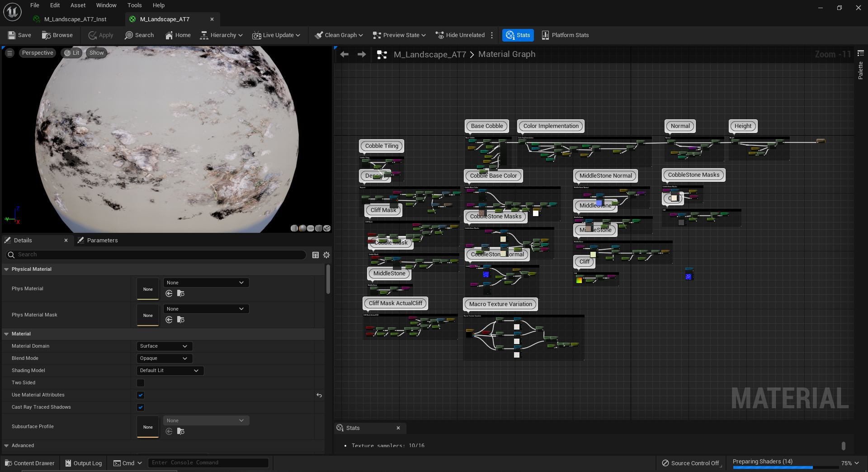Open the Content Drawer

click(29, 463)
